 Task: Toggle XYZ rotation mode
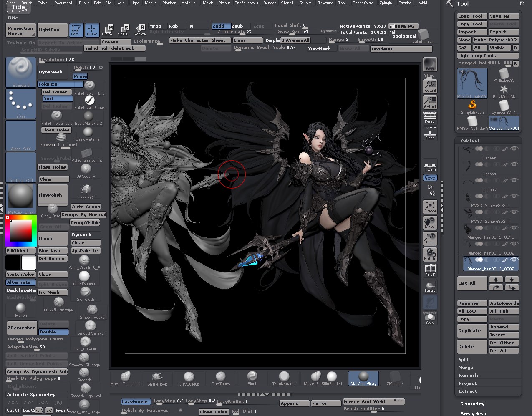point(430,178)
